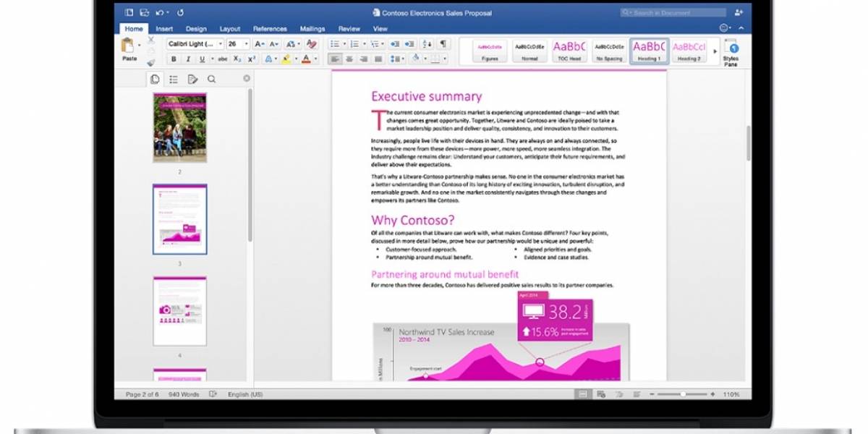Click the Redo/Repeat icon in title bar
The height and width of the screenshot is (434, 868).
180,12
